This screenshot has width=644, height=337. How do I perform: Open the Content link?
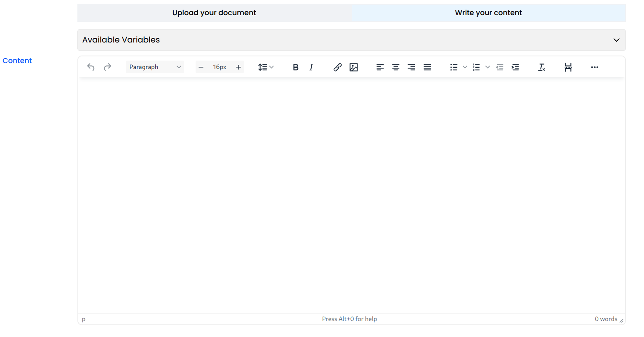(x=17, y=60)
